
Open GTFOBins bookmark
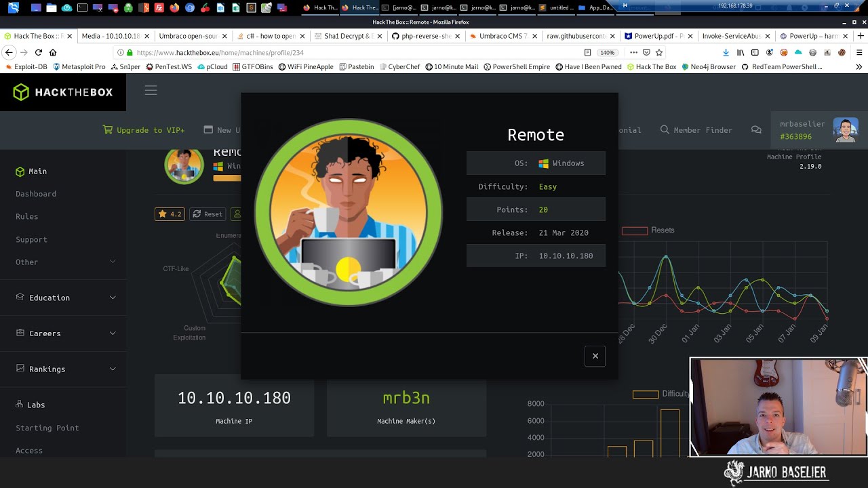point(252,67)
